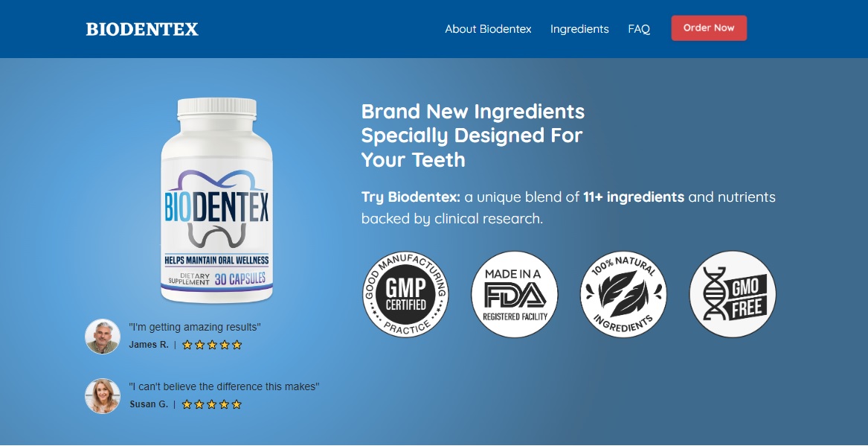Open the FAQ navigation link
Image resolution: width=868 pixels, height=446 pixels.
[639, 29]
